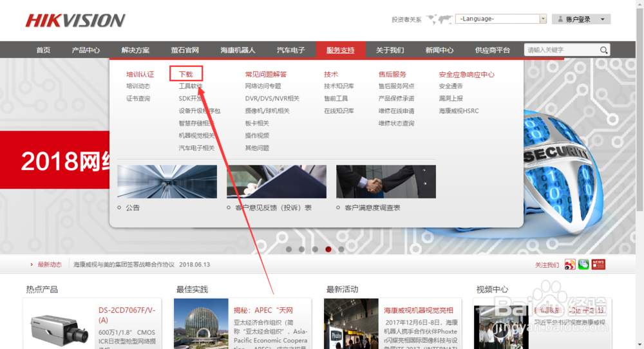
Task: Expand the 账户登录 account menu
Action: tap(581, 19)
